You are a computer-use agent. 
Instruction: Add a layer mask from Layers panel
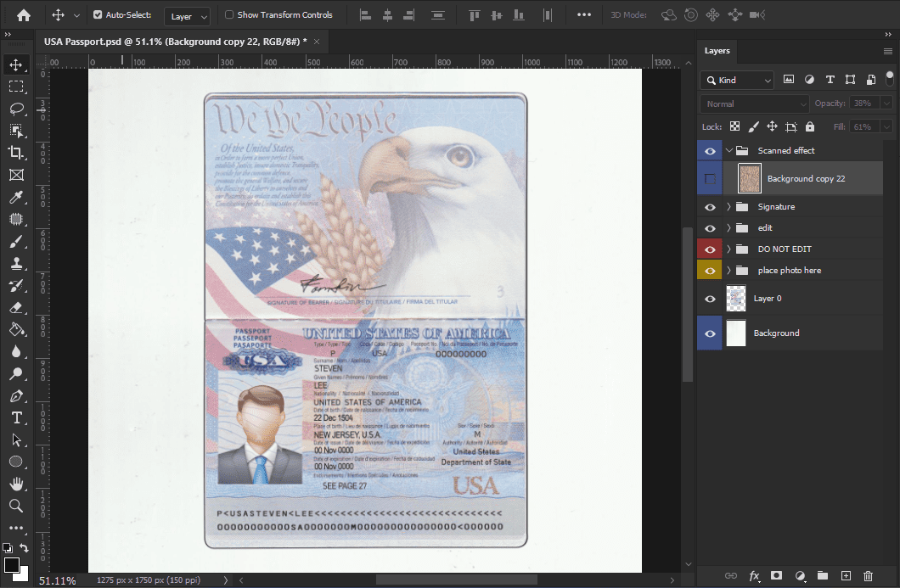776,576
